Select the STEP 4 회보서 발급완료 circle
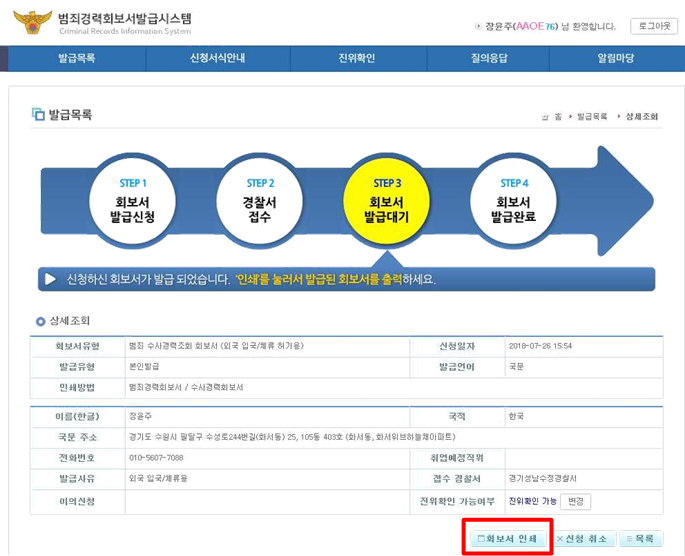 [x=513, y=199]
